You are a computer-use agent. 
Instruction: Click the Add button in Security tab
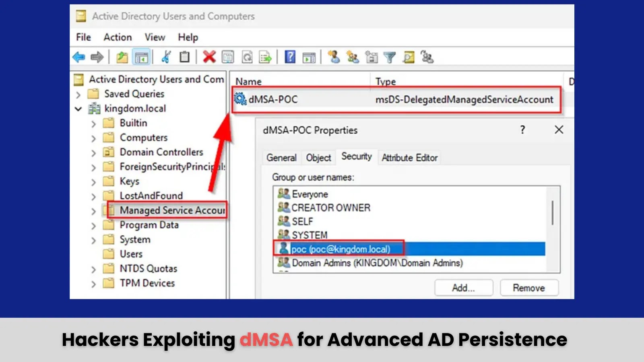point(463,288)
